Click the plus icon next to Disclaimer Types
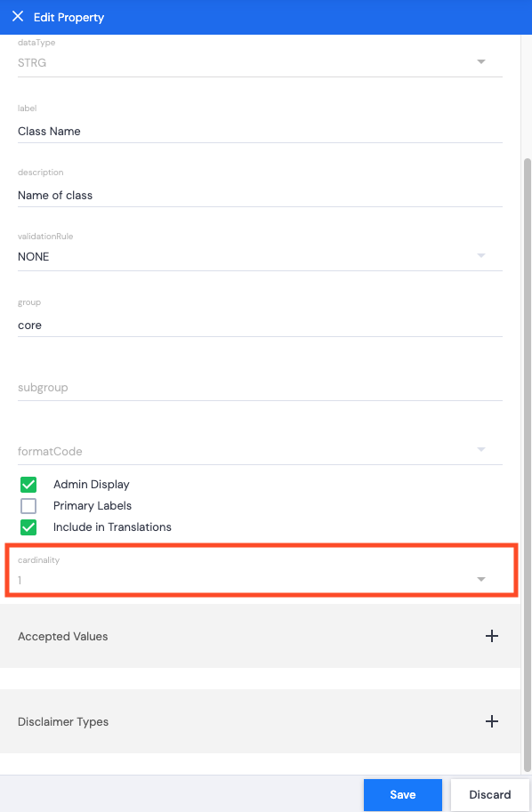 [492, 721]
